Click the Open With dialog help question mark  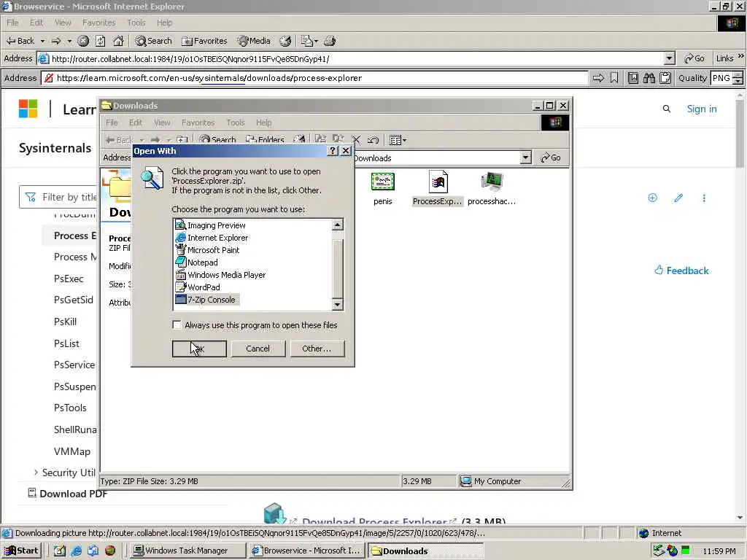(x=333, y=151)
